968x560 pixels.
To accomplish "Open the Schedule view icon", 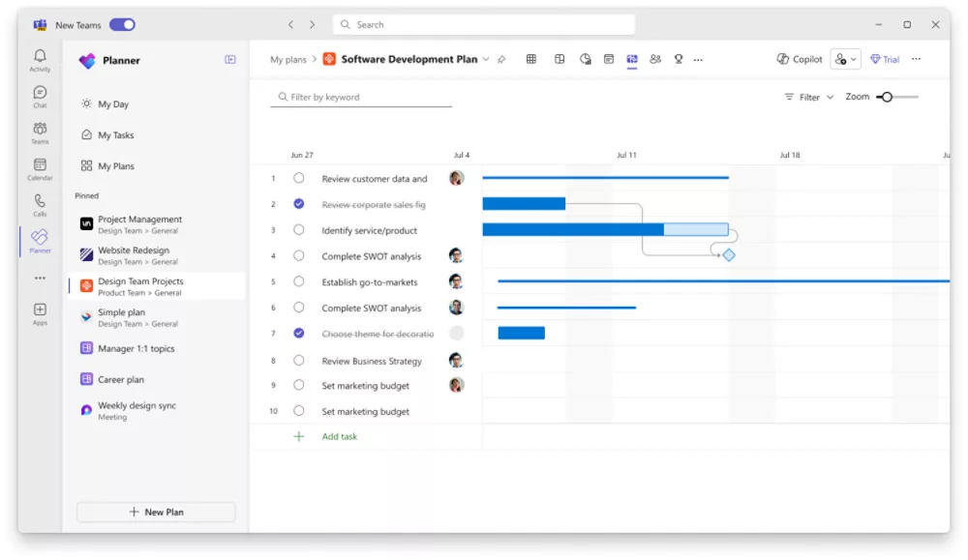I will coord(609,59).
